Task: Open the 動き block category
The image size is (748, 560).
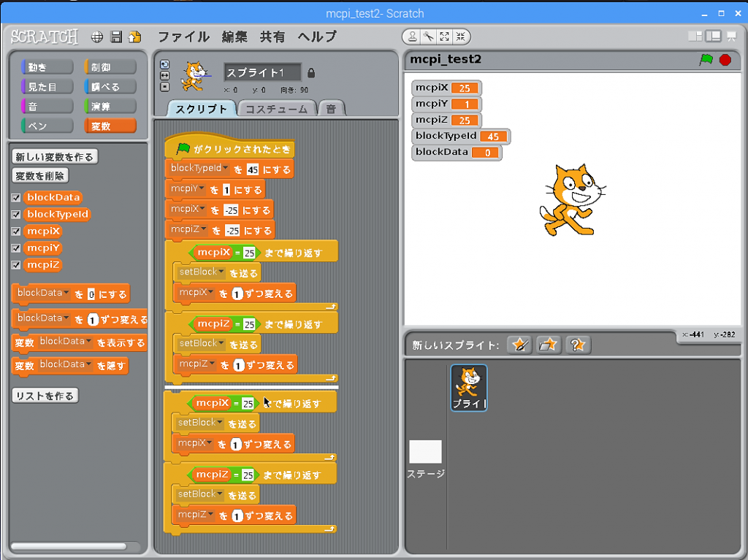Action: [47, 67]
